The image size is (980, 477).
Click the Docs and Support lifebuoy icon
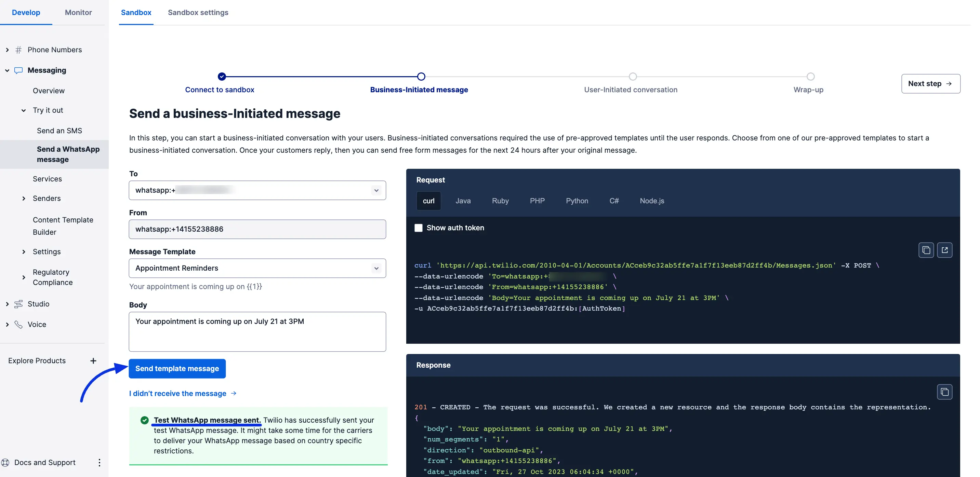(5, 463)
